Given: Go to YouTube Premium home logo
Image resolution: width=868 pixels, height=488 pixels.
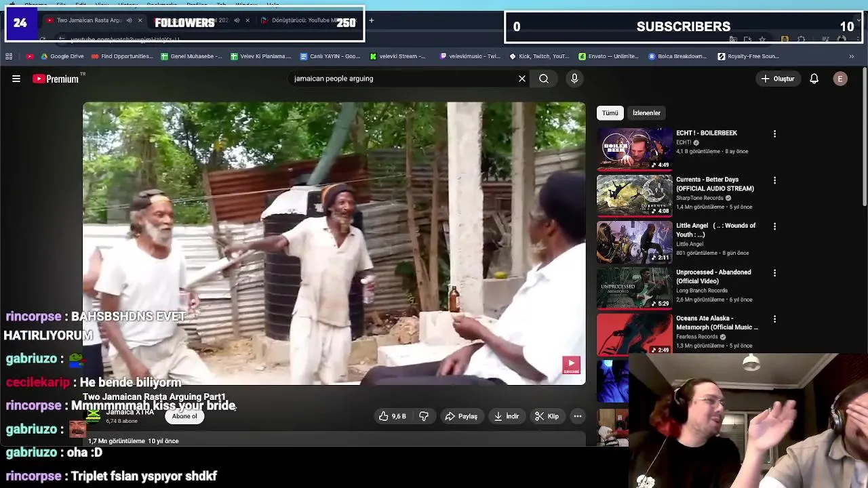Looking at the screenshot, I should coord(56,79).
